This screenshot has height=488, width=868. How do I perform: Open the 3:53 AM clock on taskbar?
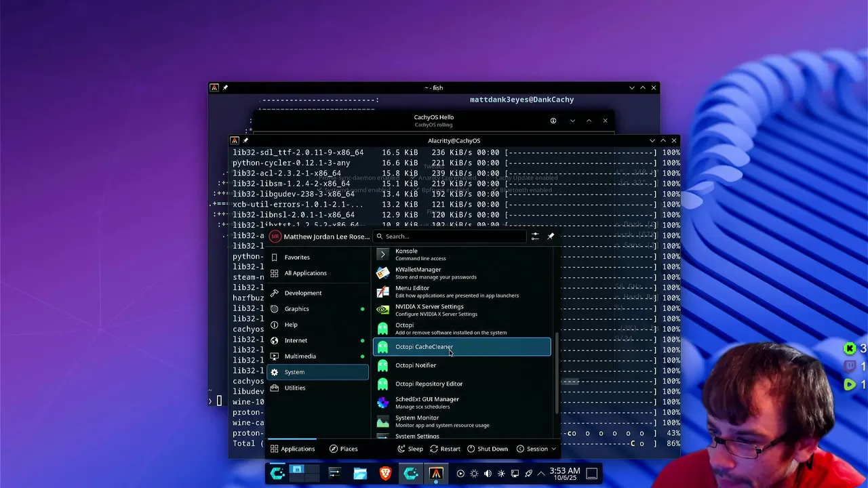point(564,474)
